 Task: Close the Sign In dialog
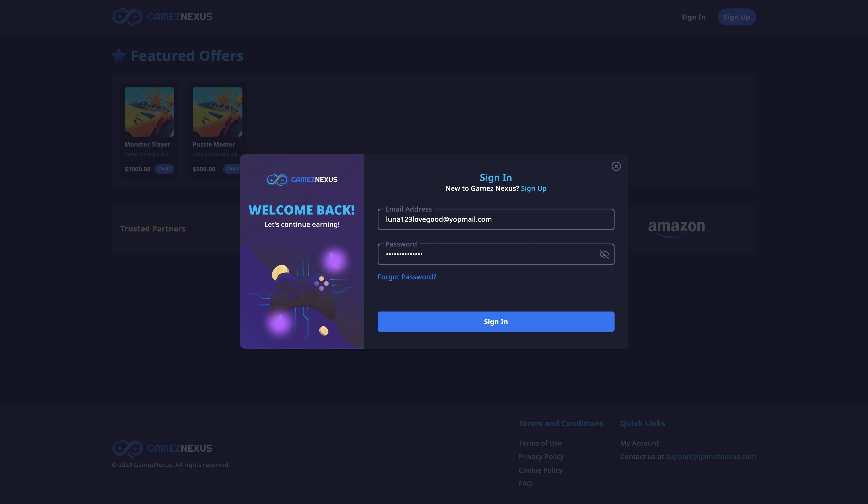[616, 166]
